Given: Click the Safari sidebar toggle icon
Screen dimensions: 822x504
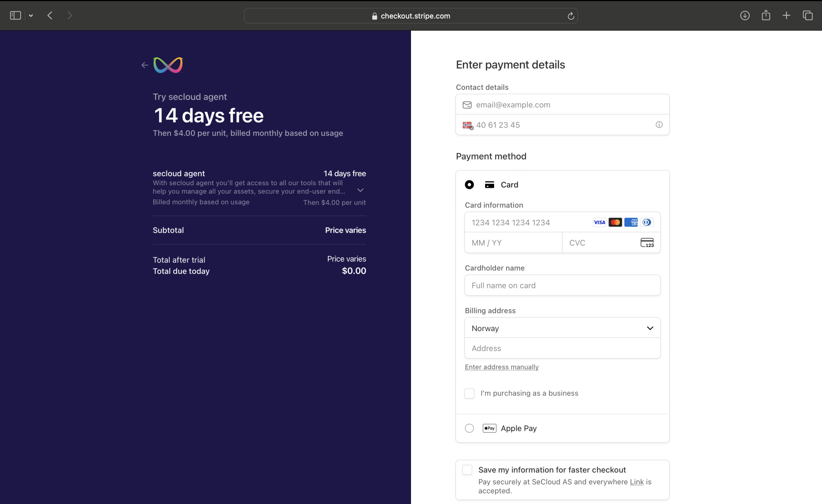Looking at the screenshot, I should point(15,16).
